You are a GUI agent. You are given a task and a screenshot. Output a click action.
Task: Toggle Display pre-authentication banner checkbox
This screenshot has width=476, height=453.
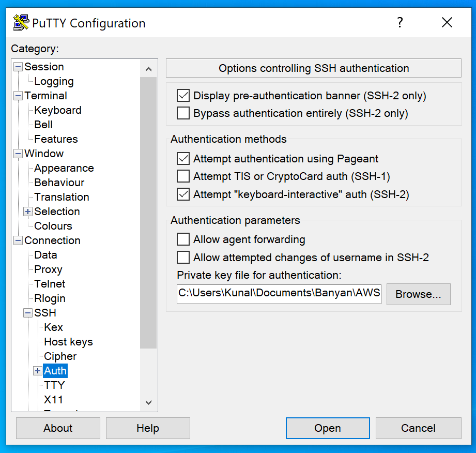[183, 96]
